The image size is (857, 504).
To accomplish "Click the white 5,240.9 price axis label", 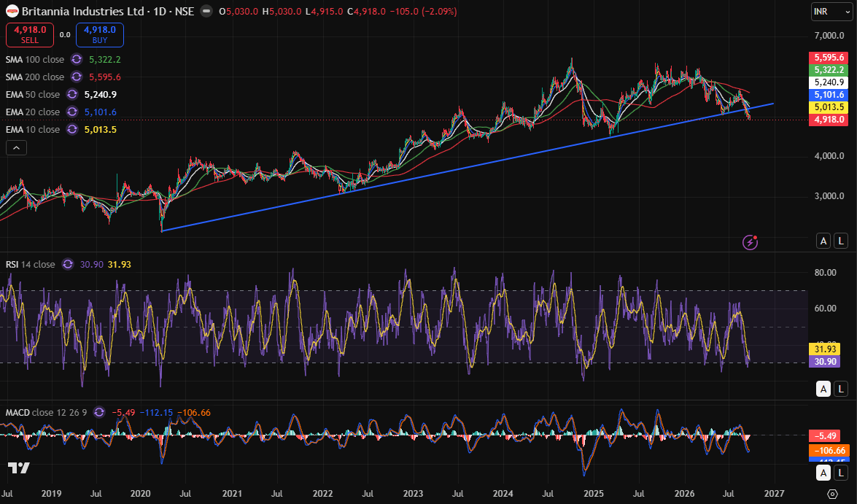I will tap(829, 82).
